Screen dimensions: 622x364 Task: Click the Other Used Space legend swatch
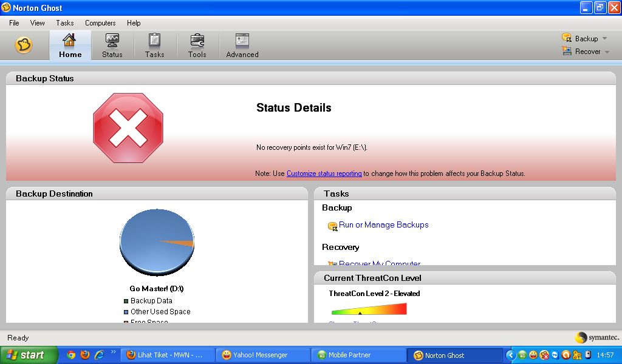coord(126,312)
